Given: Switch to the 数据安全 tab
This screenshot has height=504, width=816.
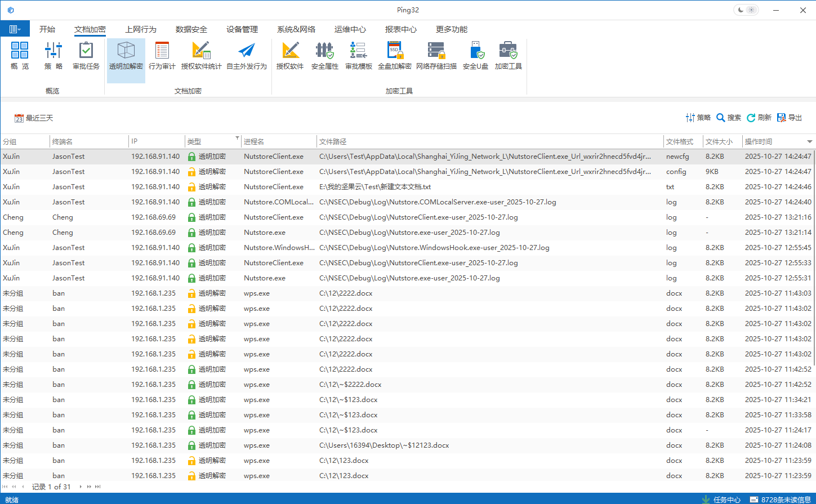Looking at the screenshot, I should 191,29.
